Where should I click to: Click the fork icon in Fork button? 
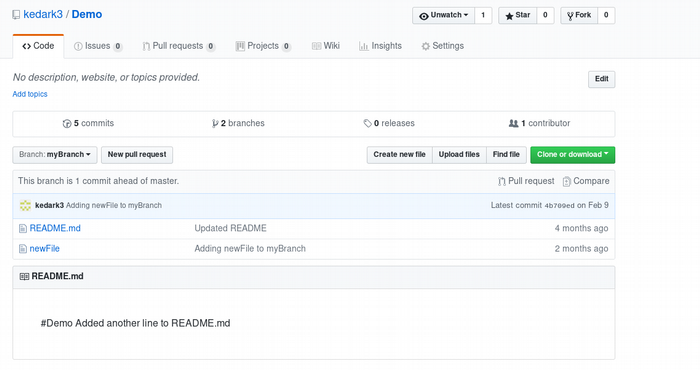coord(570,16)
